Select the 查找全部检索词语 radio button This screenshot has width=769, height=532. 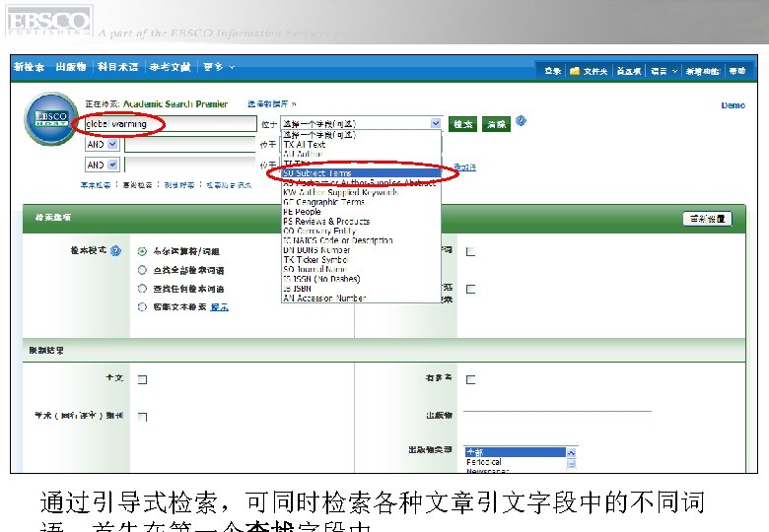[142, 270]
